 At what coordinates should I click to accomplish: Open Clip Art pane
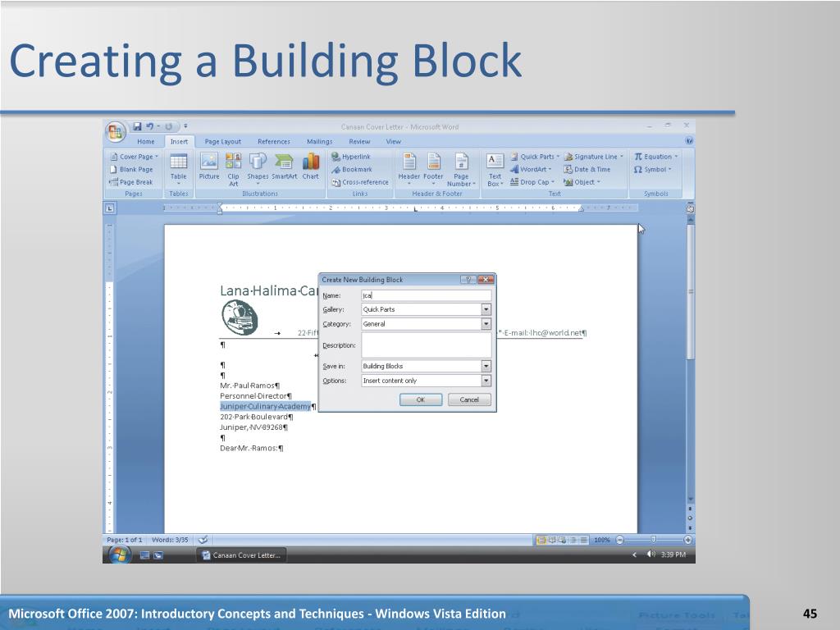(233, 169)
